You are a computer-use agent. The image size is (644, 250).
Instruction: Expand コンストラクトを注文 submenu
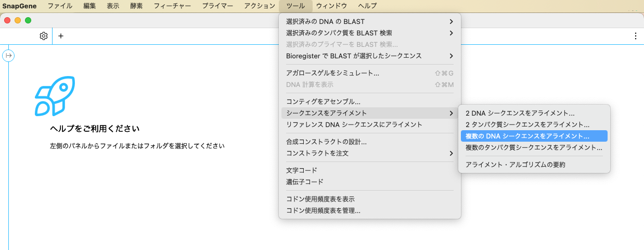click(x=370, y=153)
